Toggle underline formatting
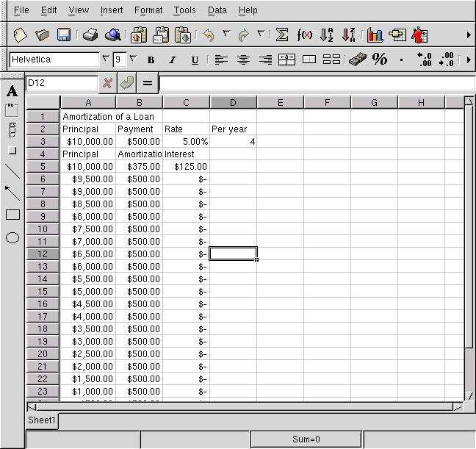Viewport: 476px width, 449px height. (195, 60)
